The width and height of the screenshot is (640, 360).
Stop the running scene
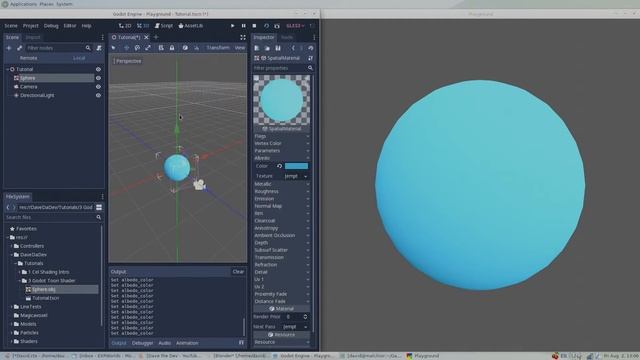(x=254, y=26)
